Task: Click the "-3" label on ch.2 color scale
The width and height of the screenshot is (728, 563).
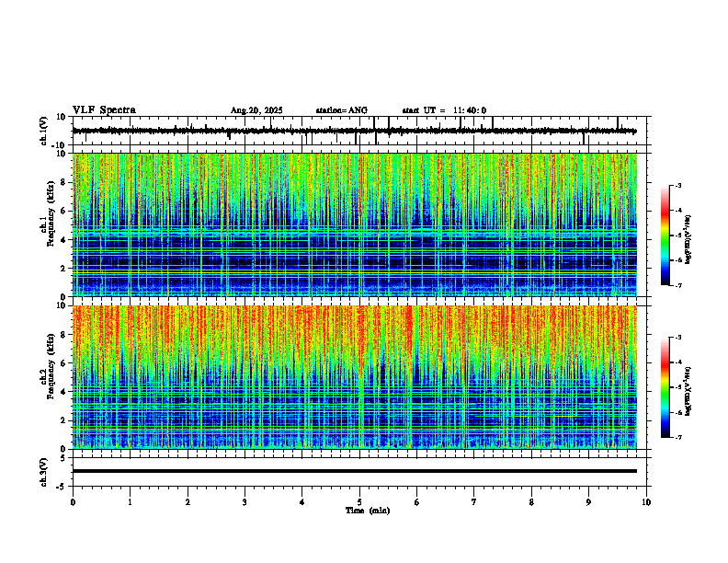Action: click(x=678, y=338)
